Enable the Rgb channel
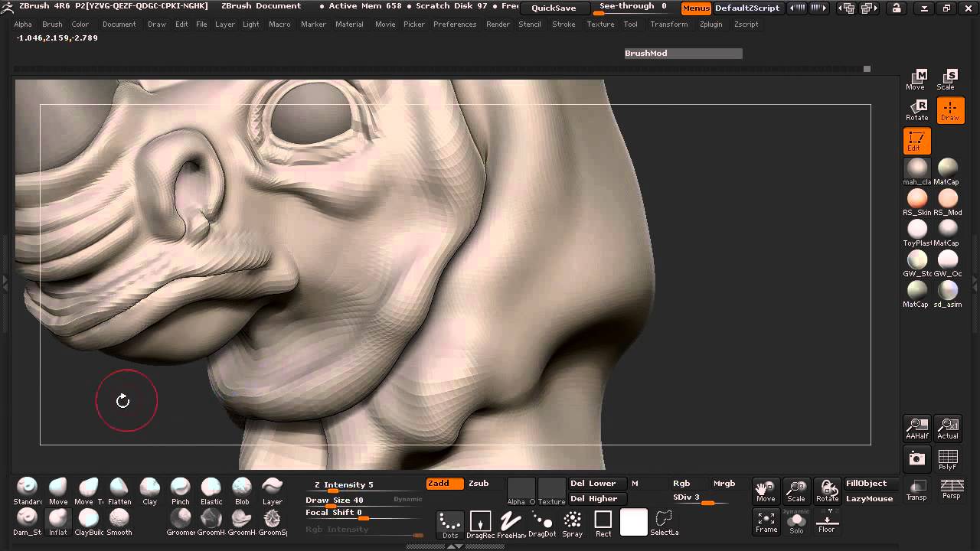The height and width of the screenshot is (551, 980). 681,484
